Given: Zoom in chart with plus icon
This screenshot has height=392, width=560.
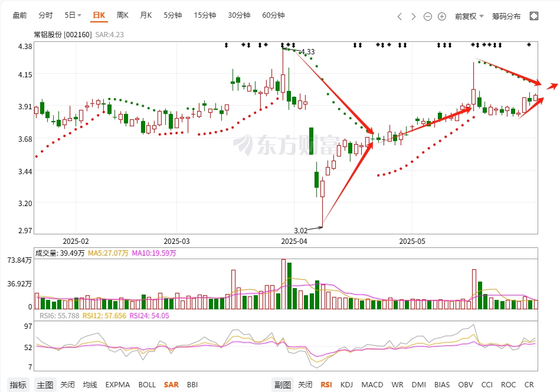Looking at the screenshot, I should (442, 17).
